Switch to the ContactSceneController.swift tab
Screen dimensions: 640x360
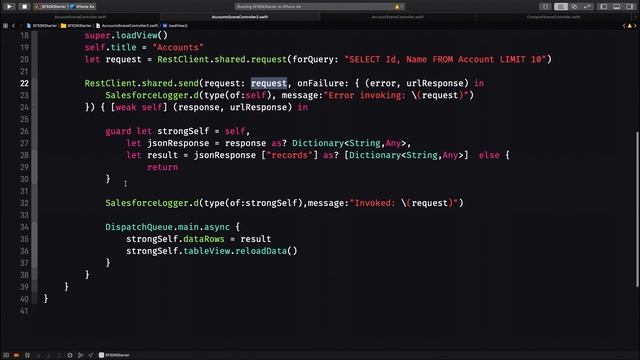(553, 17)
